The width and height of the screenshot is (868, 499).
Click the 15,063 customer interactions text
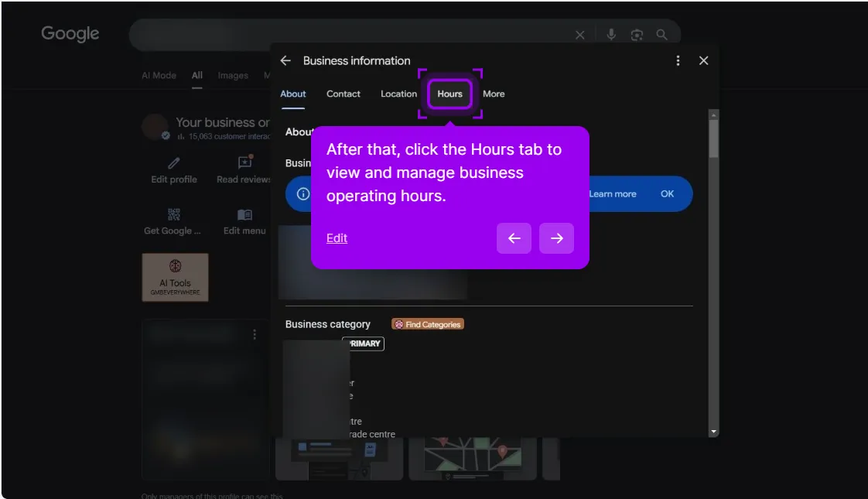click(x=229, y=137)
